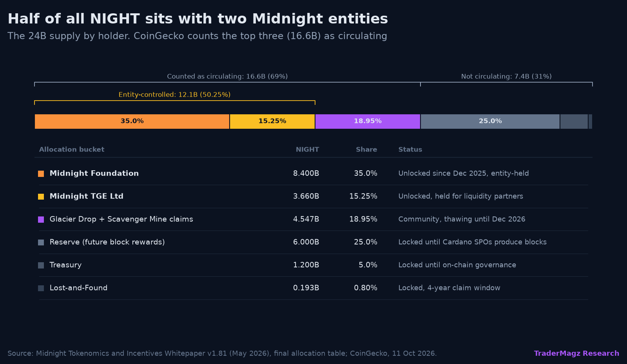Viewport: 627px width, 364px height.
Task: Click 'Glacier Drop + Scavenger Mine claims'
Action: click(x=121, y=219)
